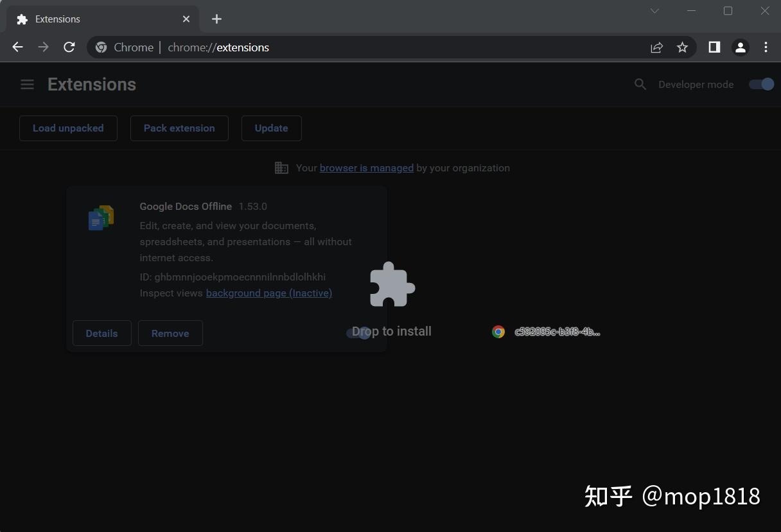Image resolution: width=781 pixels, height=532 pixels.
Task: Click the c592095c crx file thumbnail
Action: coord(499,332)
